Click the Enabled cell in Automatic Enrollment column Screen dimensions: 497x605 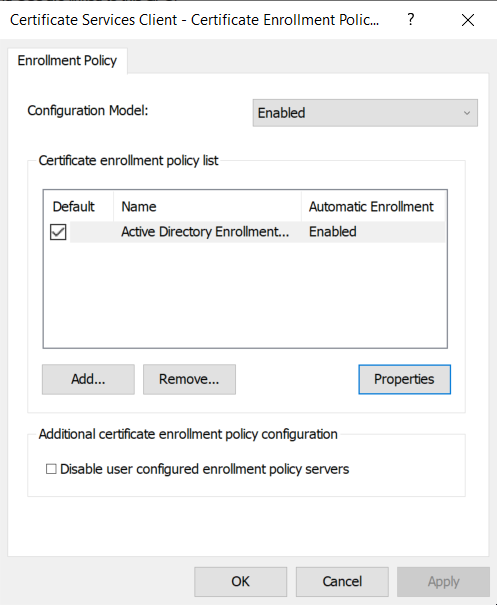pyautogui.click(x=333, y=232)
